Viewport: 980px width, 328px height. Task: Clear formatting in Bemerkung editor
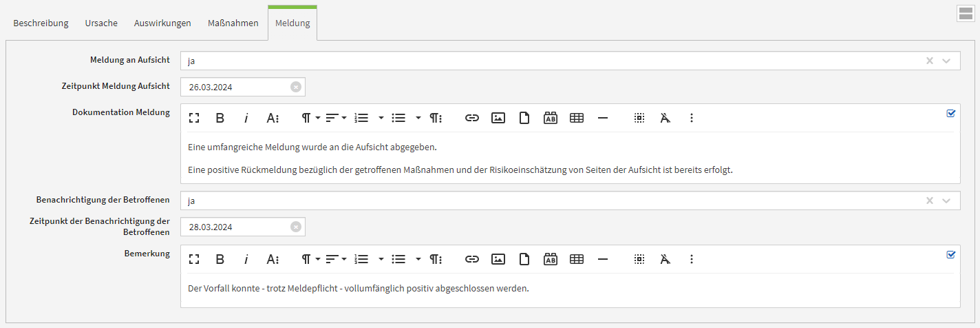(x=665, y=259)
